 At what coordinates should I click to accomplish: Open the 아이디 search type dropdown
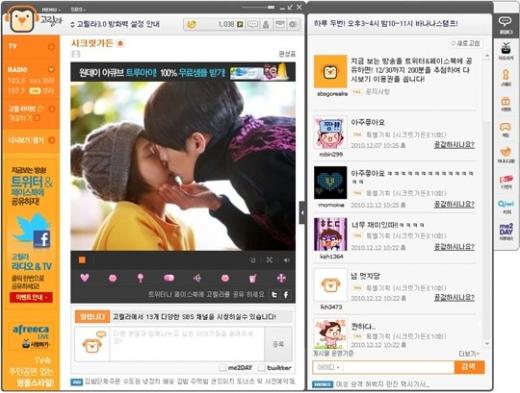328,367
